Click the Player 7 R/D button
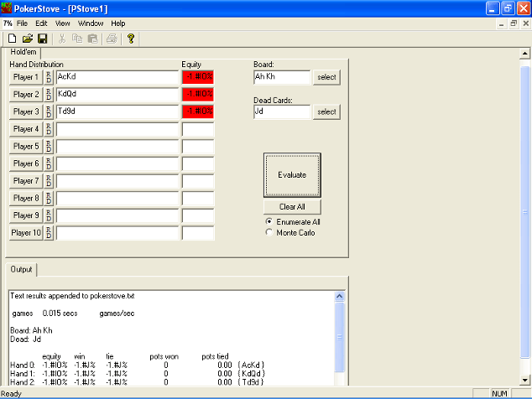The width and height of the screenshot is (532, 399). point(49,181)
